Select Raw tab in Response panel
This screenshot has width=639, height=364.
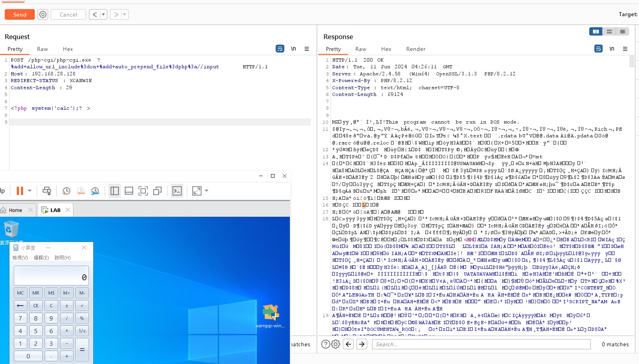click(361, 49)
